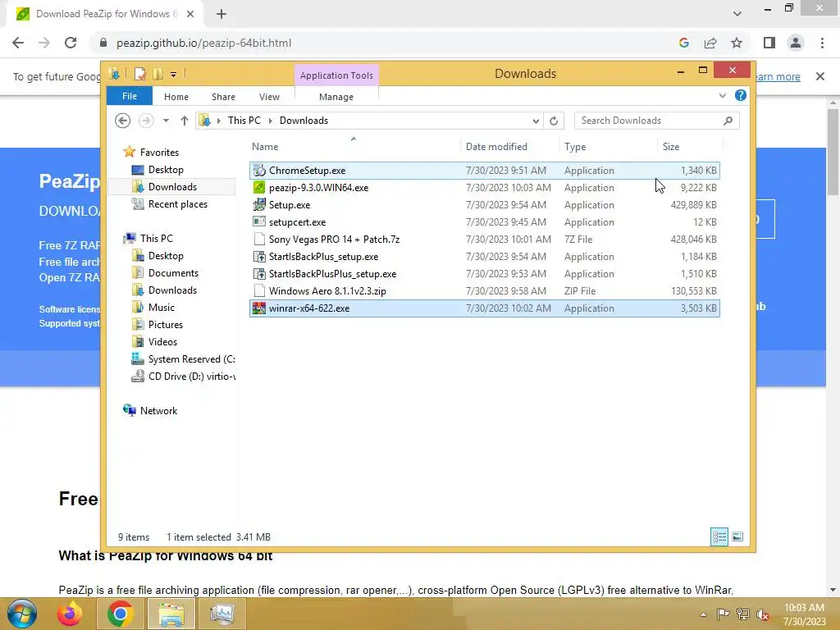Open Firefox from the taskbar
This screenshot has height=630, width=840.
[71, 614]
